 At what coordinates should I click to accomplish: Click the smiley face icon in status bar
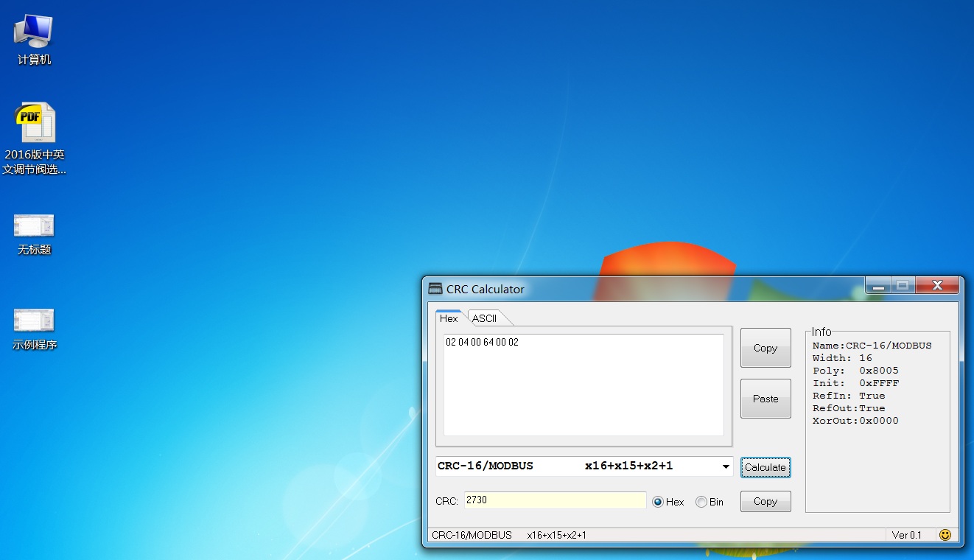pyautogui.click(x=945, y=535)
